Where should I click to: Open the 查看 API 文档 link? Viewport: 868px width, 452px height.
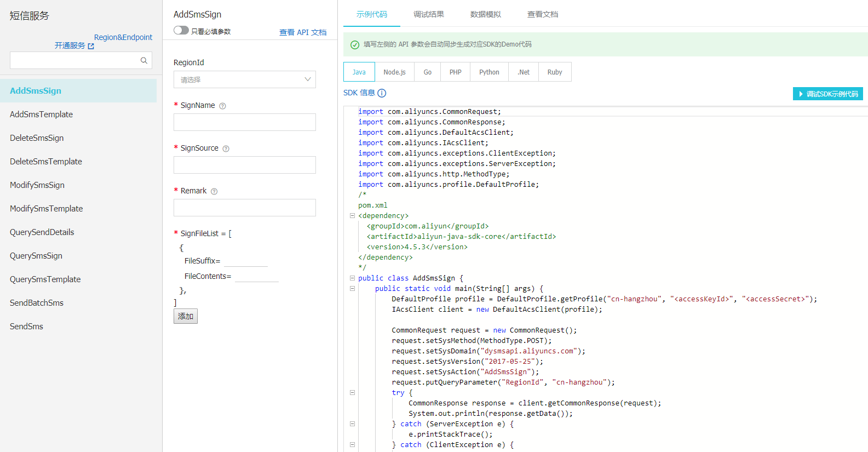point(303,32)
